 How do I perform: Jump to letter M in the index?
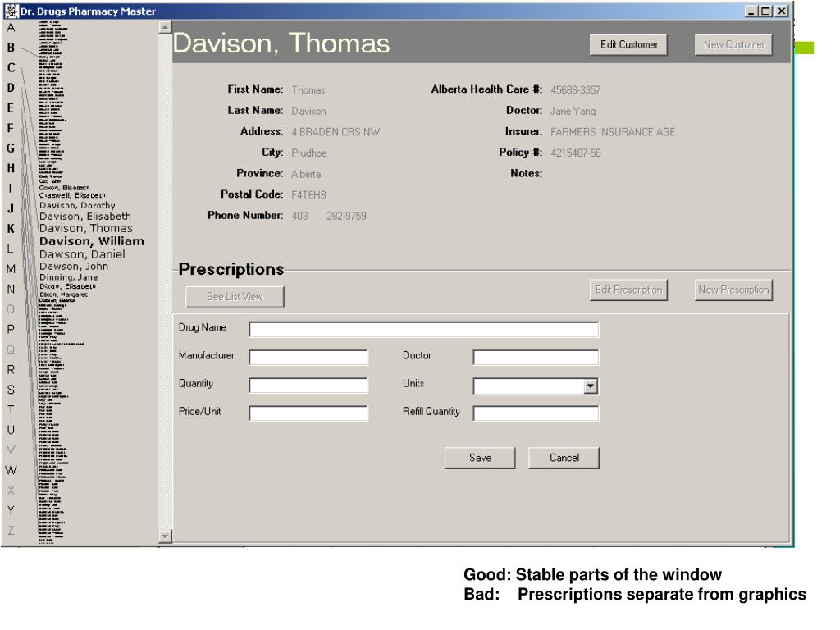11,269
